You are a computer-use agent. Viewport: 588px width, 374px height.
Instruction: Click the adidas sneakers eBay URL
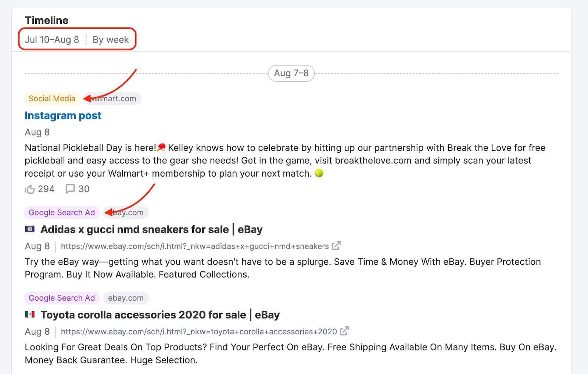pyautogui.click(x=194, y=246)
